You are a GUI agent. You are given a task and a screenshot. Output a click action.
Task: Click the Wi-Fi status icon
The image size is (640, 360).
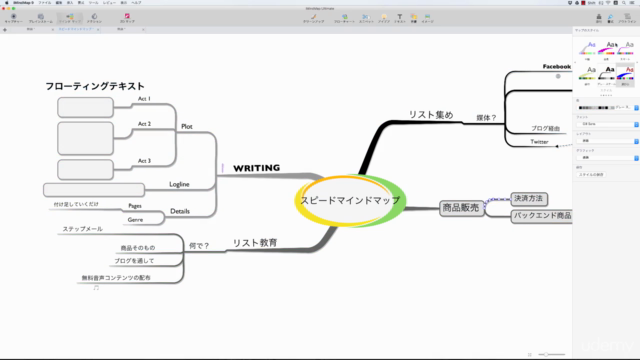(608, 3)
